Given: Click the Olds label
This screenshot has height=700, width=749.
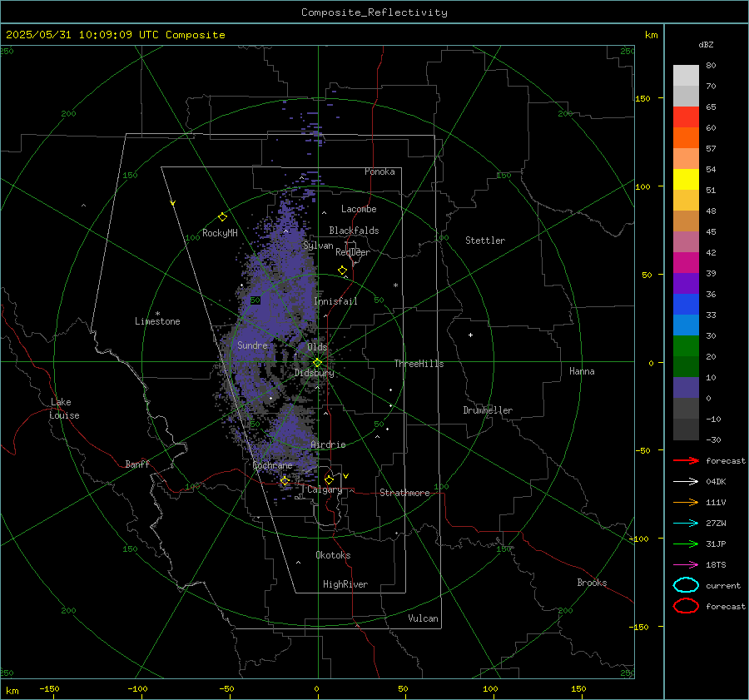Looking at the screenshot, I should click(317, 347).
